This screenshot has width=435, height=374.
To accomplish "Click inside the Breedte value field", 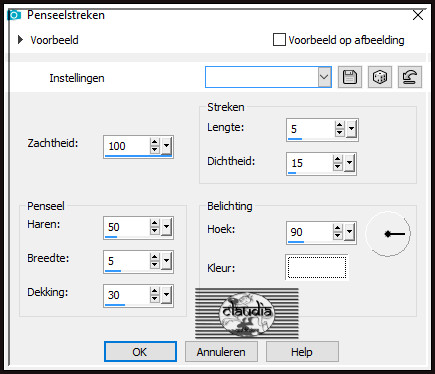I will [127, 261].
